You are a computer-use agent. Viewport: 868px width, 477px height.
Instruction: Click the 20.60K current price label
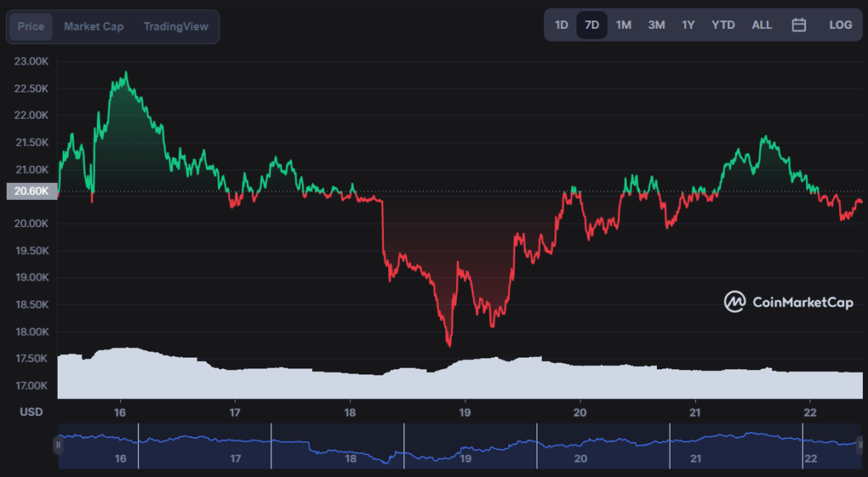point(31,191)
